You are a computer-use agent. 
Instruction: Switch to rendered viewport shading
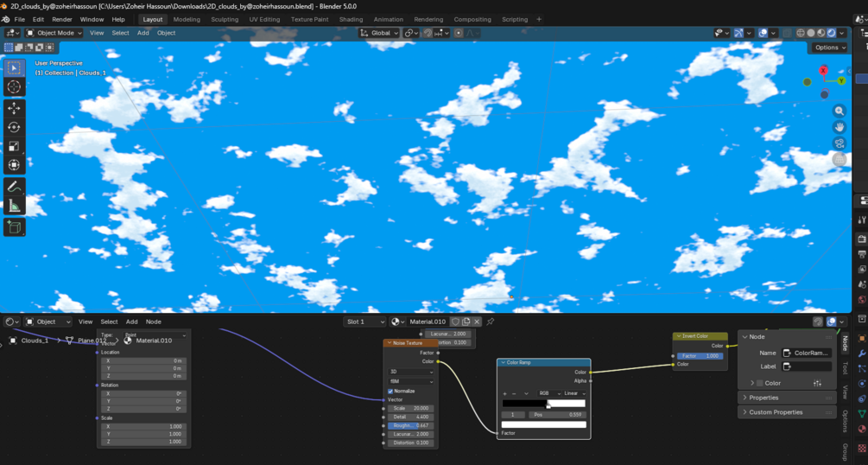point(831,33)
